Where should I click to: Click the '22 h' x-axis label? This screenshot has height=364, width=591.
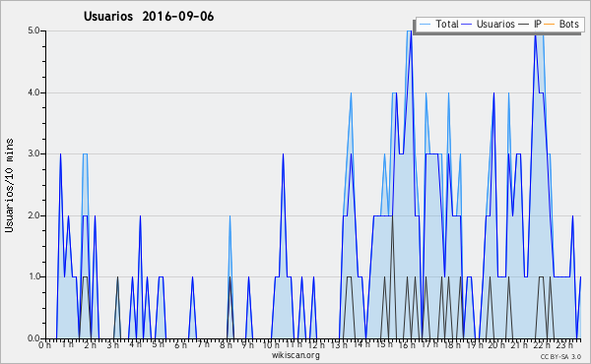543,344
